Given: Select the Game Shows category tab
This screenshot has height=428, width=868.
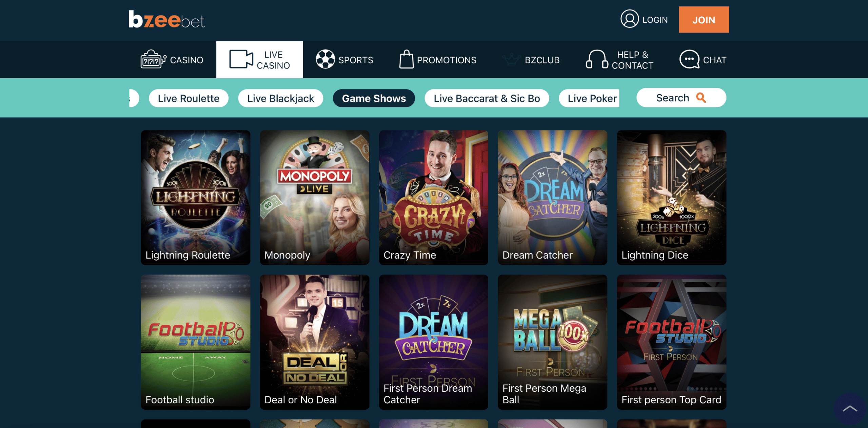Looking at the screenshot, I should [374, 98].
